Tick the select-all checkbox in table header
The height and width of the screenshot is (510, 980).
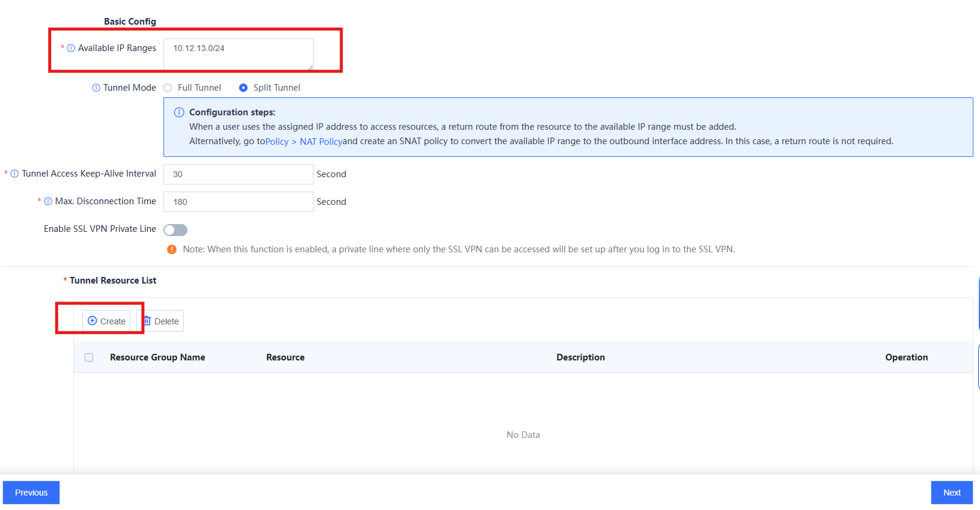(x=89, y=357)
